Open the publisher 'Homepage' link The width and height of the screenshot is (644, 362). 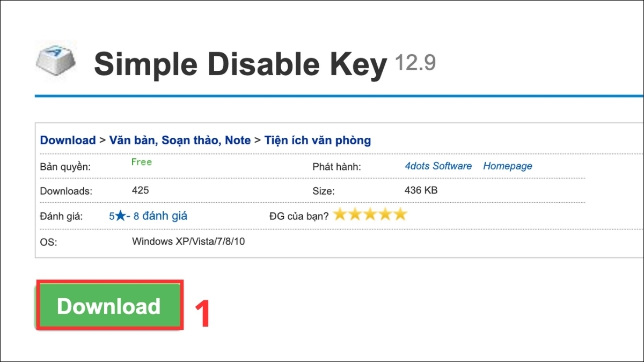[x=507, y=166]
